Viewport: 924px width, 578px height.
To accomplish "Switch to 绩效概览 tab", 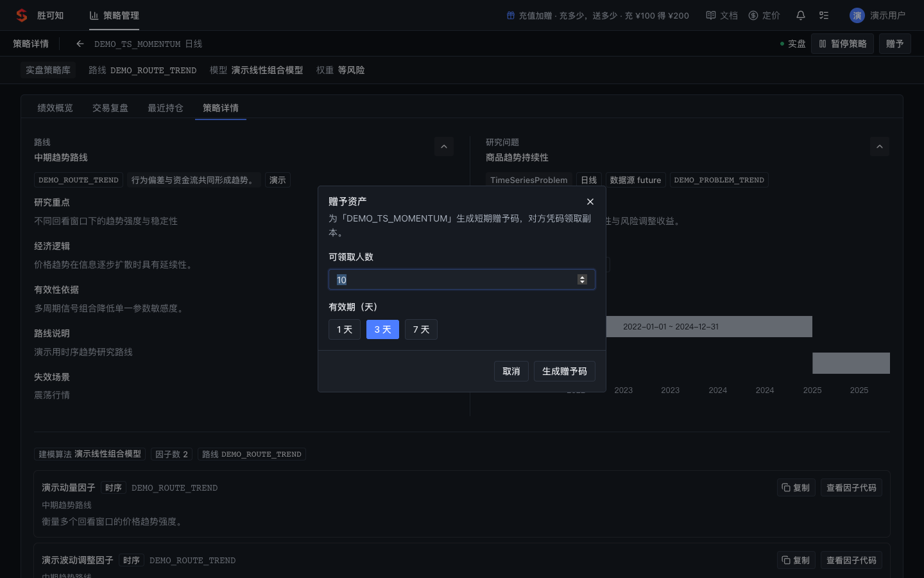I will coord(55,108).
